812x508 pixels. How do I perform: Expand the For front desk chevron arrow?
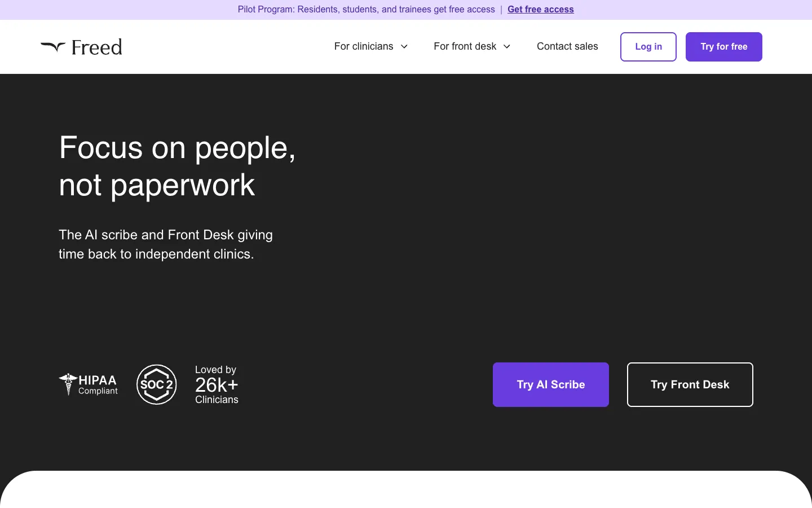coord(507,47)
